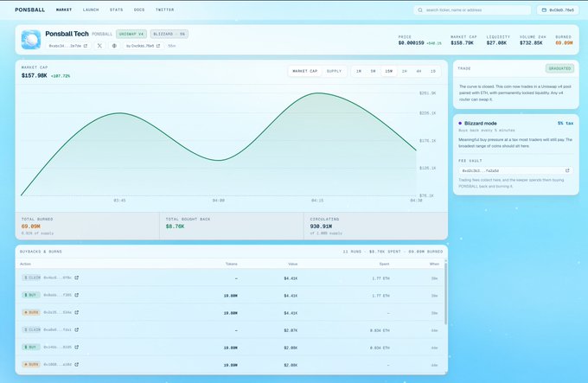Image resolution: width=588 pixels, height=383 pixels.
Task: Click the Value column header
Action: [x=293, y=265]
